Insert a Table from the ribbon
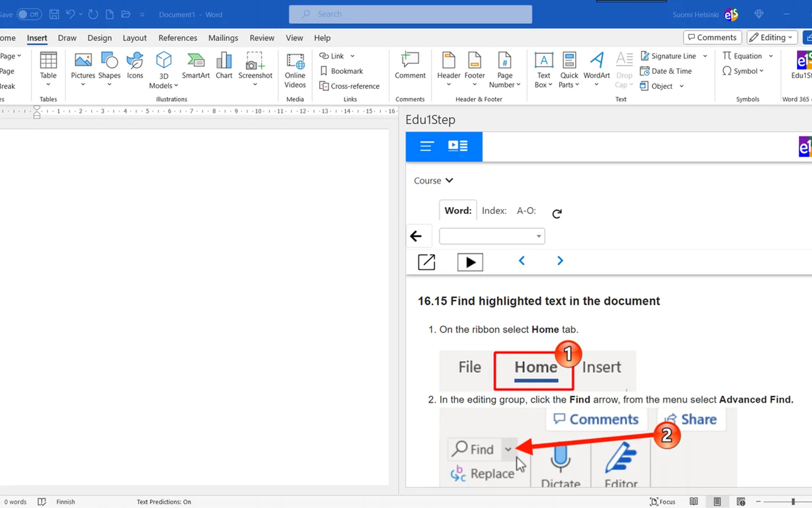 48,69
